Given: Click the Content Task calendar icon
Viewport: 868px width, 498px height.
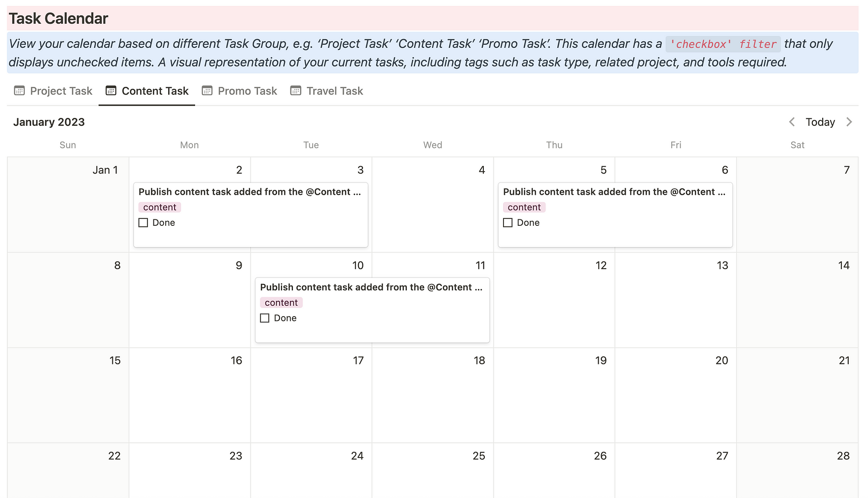Looking at the screenshot, I should click(111, 91).
